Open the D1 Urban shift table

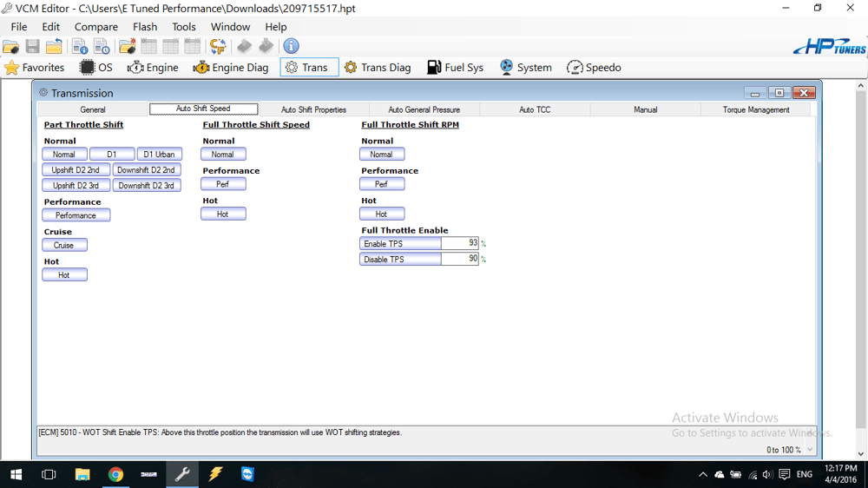click(x=159, y=155)
